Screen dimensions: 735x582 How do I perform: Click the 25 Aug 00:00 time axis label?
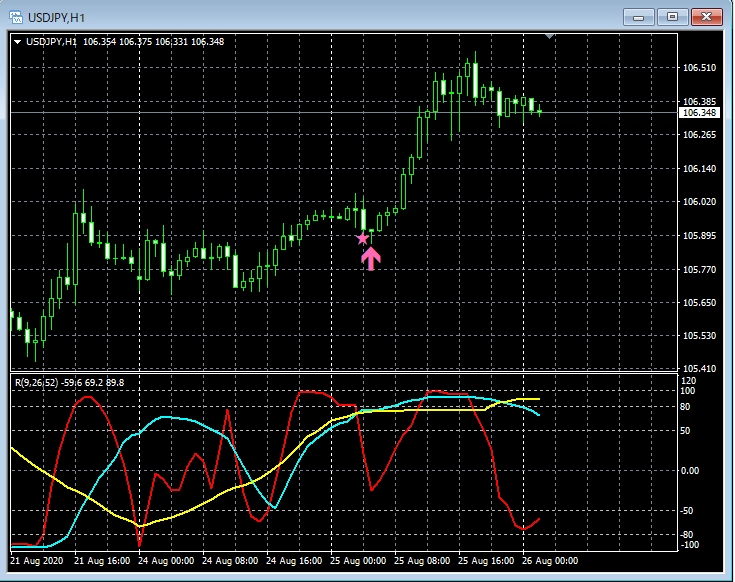[x=358, y=561]
